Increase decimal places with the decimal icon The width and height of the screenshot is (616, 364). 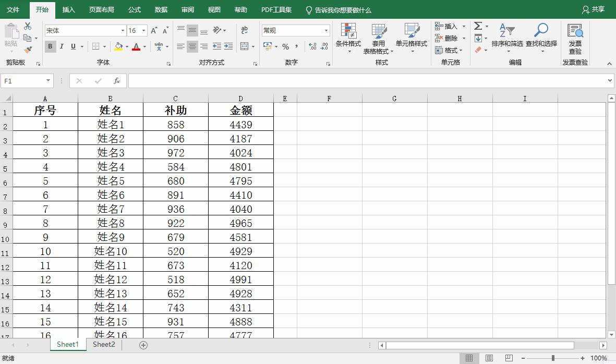pos(311,47)
